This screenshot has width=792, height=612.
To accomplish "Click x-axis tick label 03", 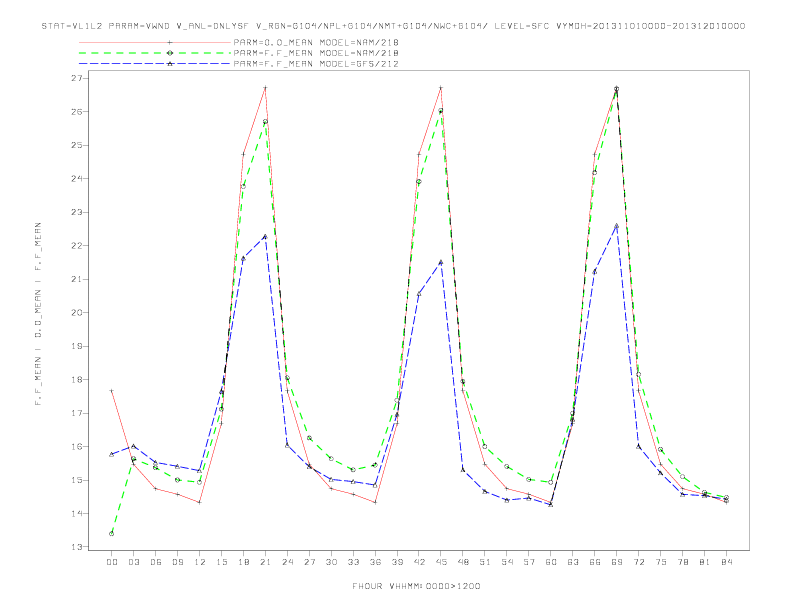I will click(133, 562).
